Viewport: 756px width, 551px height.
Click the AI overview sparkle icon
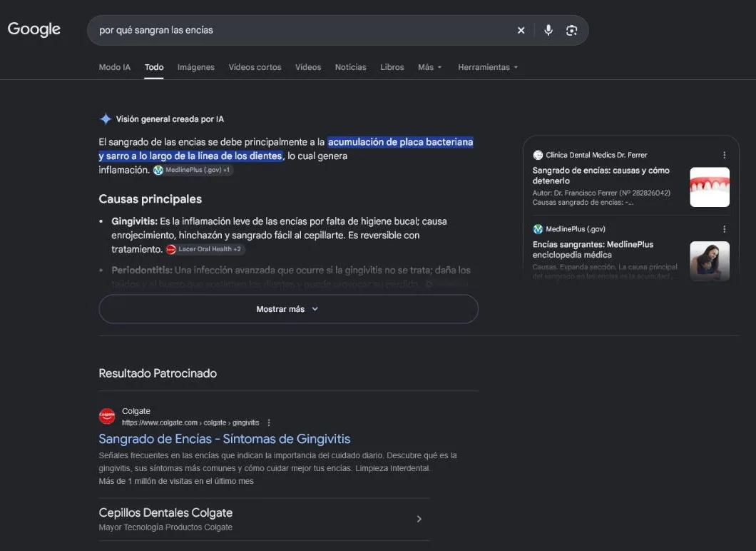[x=105, y=118]
